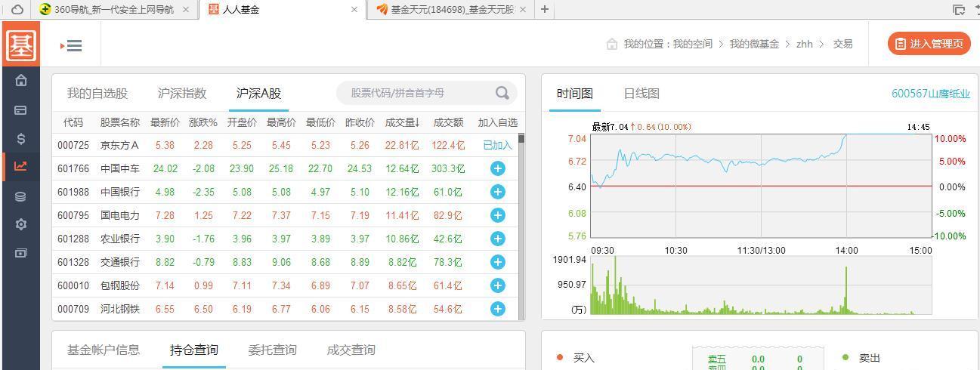Add 包钢股份 to watchlist with plus icon
980x370 pixels.
[497, 285]
